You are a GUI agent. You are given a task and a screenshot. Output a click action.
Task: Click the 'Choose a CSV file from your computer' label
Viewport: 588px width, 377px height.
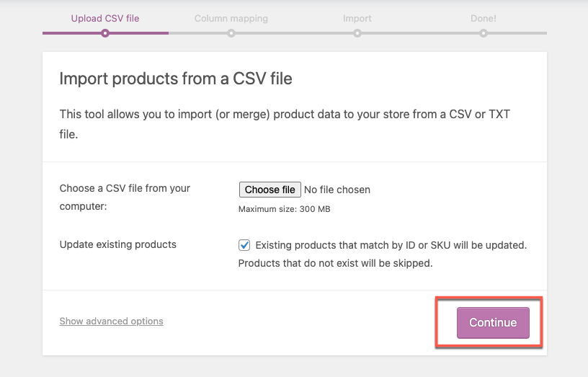coord(125,197)
